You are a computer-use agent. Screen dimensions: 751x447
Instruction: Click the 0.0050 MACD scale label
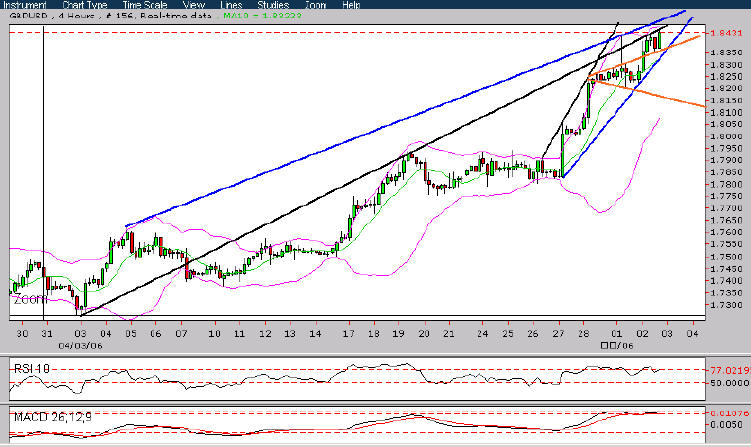pyautogui.click(x=726, y=424)
